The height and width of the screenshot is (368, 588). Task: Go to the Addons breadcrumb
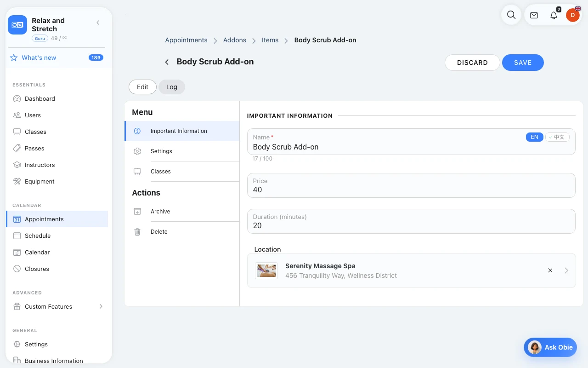(x=235, y=40)
